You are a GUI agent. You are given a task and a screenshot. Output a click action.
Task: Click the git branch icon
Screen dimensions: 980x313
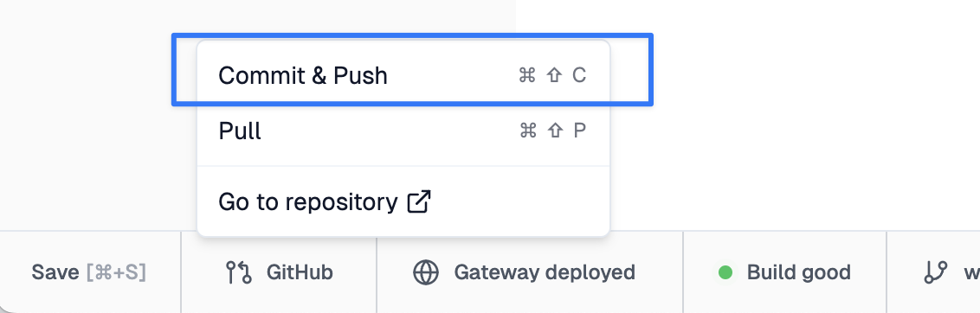[936, 272]
